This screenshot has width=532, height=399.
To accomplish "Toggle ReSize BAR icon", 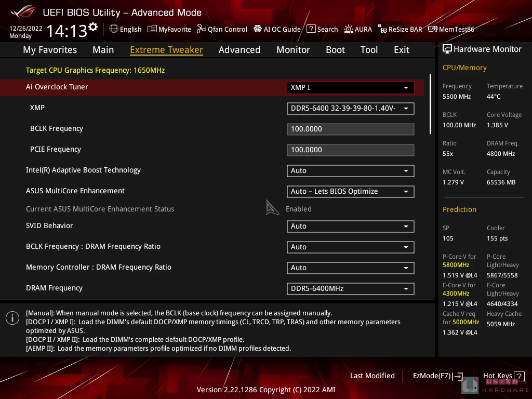I will 382,29.
